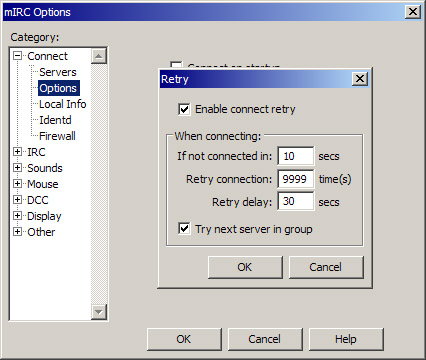Select the Display category label
This screenshot has height=360, width=426.
44,216
